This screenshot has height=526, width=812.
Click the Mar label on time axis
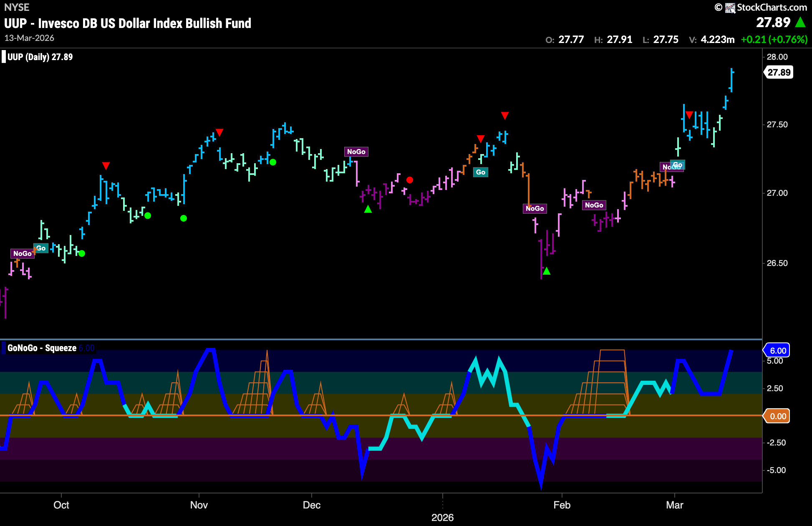tap(675, 505)
